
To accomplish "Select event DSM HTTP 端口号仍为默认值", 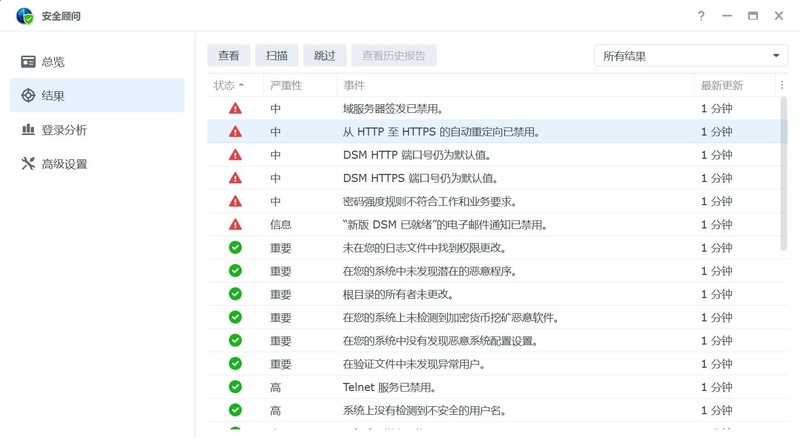I will (416, 155).
